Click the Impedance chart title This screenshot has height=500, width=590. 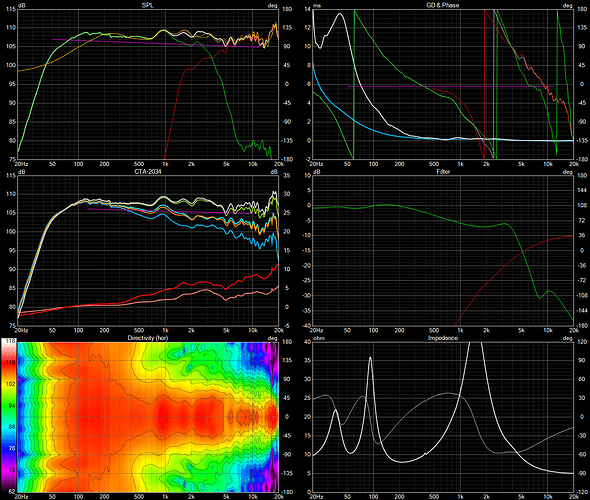click(x=442, y=338)
